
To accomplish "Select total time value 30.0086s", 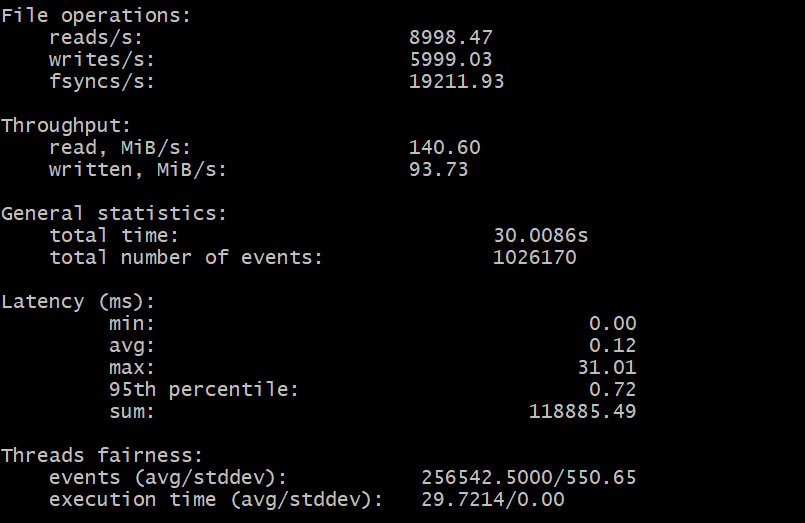I will [x=541, y=236].
